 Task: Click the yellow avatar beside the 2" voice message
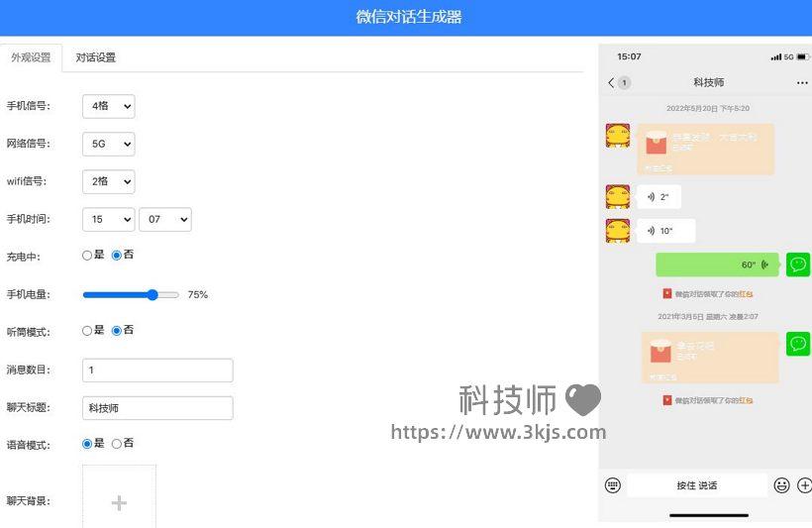point(618,197)
